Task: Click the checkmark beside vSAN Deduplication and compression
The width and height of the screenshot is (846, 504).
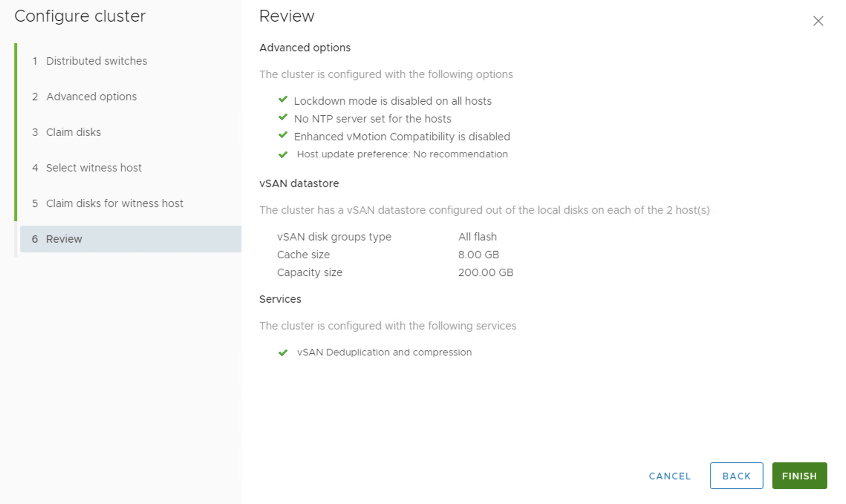Action: point(283,353)
